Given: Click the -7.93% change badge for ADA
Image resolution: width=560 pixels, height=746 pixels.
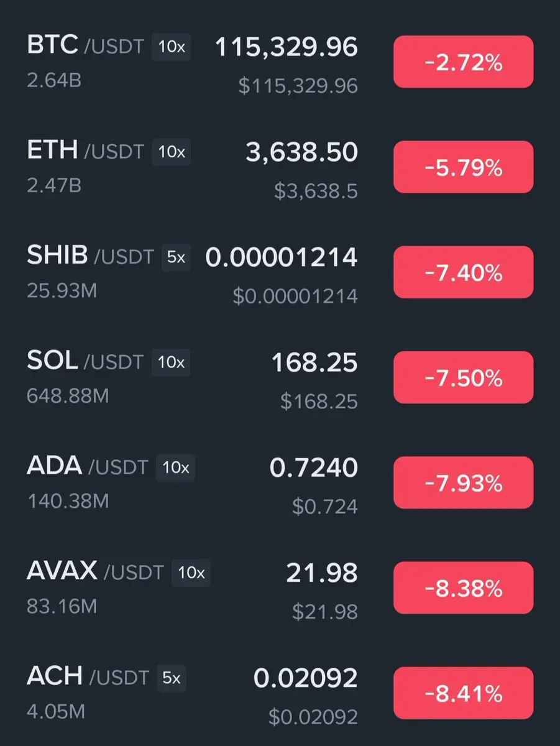Looking at the screenshot, I should tap(463, 482).
